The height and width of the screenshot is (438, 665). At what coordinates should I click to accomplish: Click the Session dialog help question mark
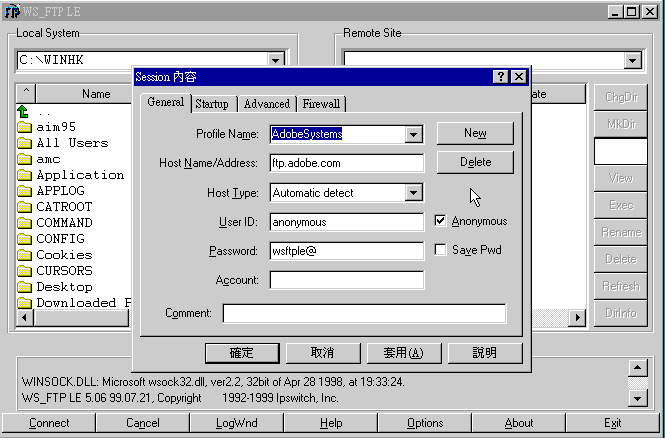pos(500,77)
